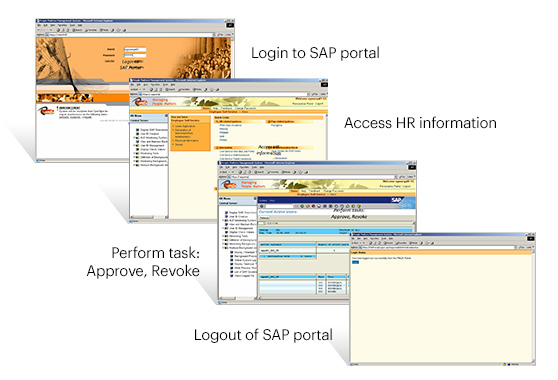
Task: Click the address bar in the logout window
Action: pyautogui.click(x=438, y=247)
